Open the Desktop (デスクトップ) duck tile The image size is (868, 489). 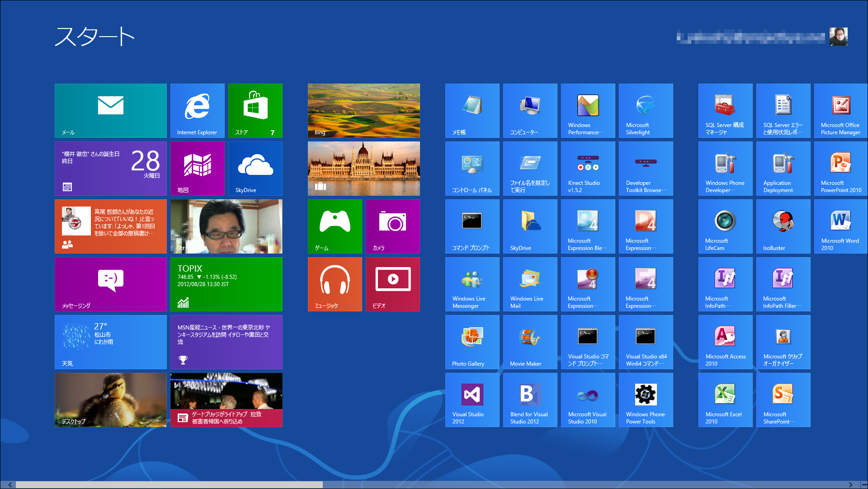click(x=111, y=400)
